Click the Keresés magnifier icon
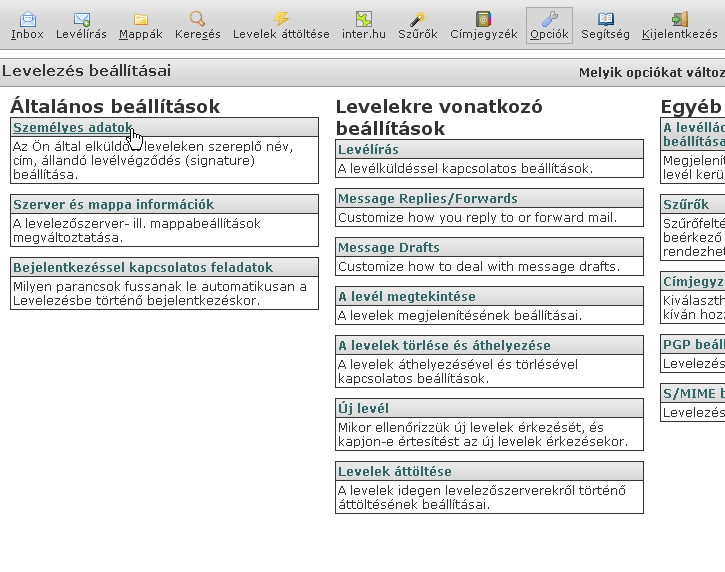This screenshot has height=572, width=725. (197, 19)
